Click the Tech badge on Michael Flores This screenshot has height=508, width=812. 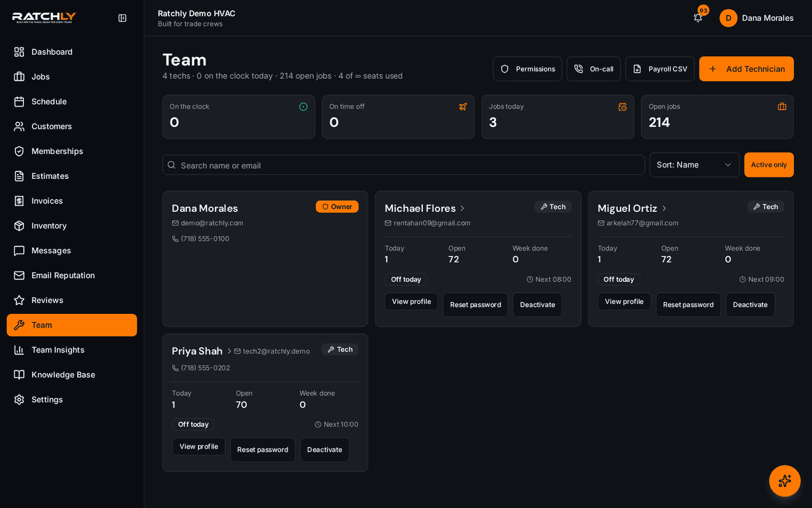click(553, 207)
